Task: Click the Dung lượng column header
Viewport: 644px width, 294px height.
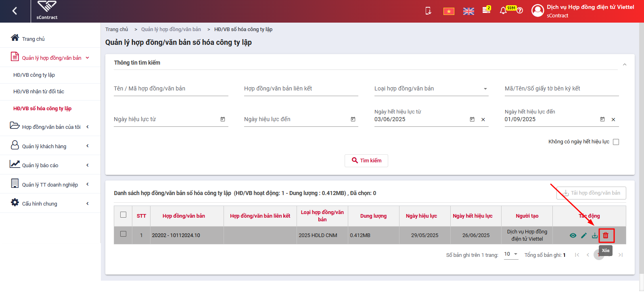Action: click(x=373, y=216)
